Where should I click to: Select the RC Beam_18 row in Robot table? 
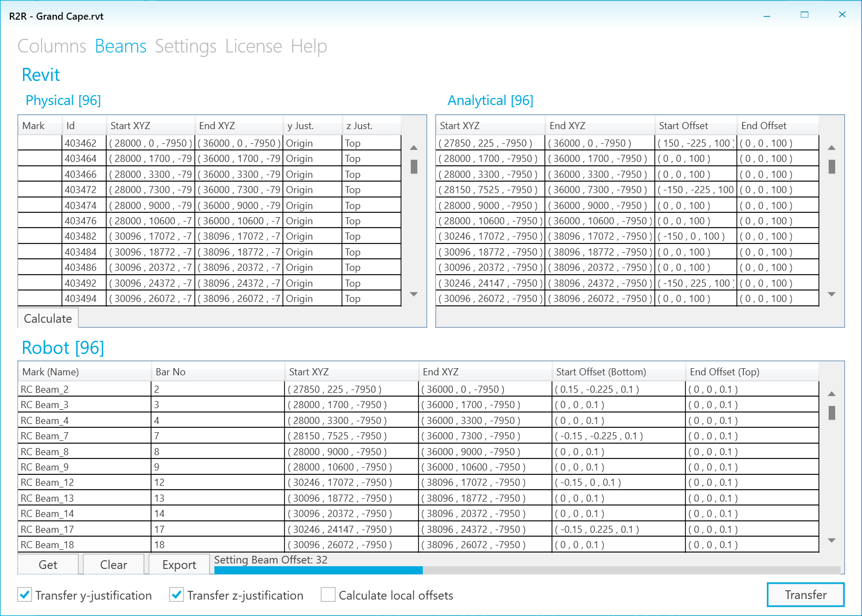click(418, 545)
